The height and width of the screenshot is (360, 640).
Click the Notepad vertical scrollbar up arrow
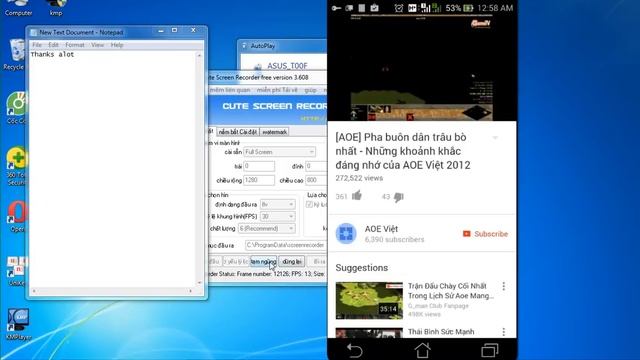[x=199, y=55]
